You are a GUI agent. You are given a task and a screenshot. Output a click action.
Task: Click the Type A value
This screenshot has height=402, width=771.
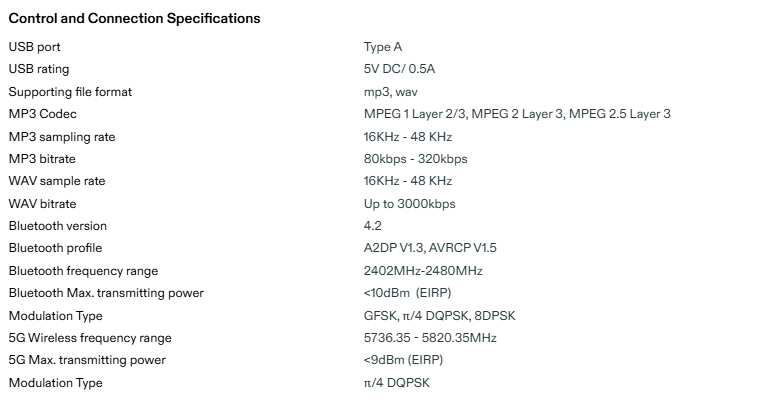coord(383,47)
